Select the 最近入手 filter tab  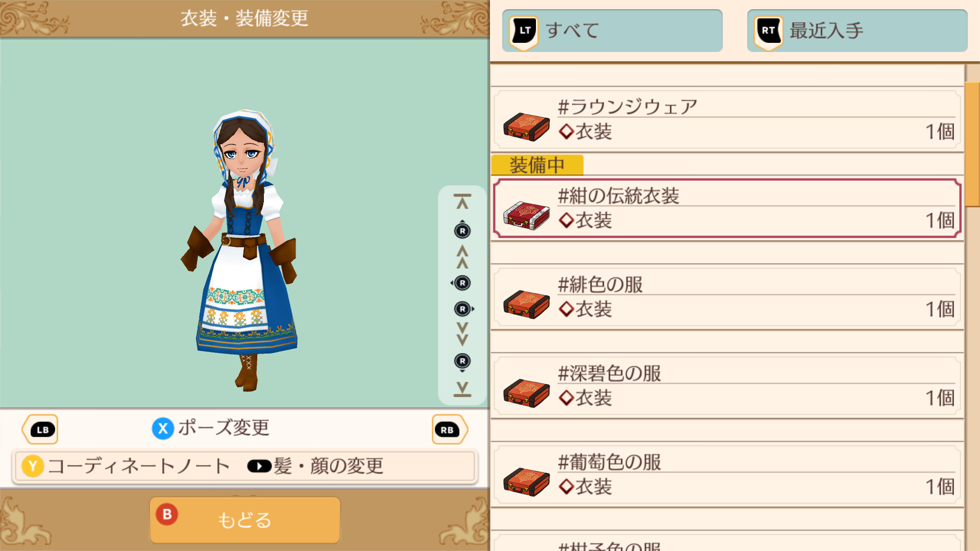click(857, 31)
